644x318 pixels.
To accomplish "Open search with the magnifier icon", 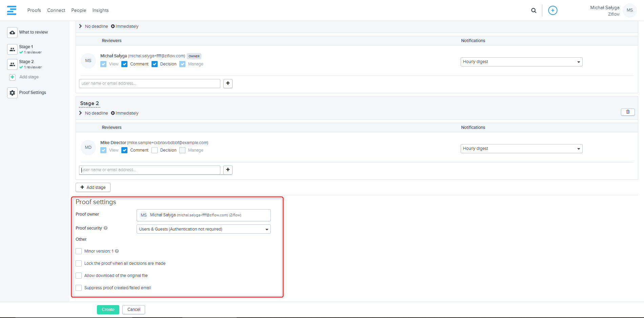I will click(534, 11).
